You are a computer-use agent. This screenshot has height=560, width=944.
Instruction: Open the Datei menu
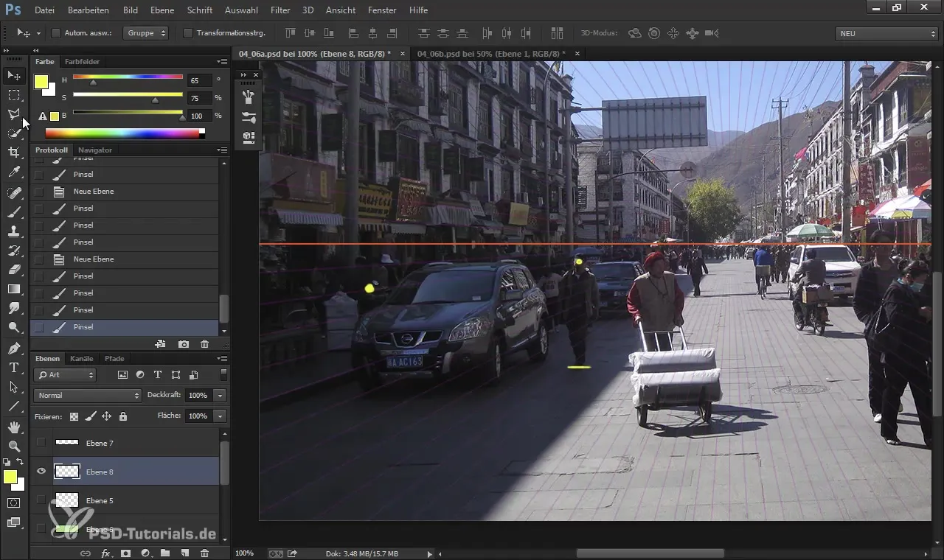(x=44, y=10)
